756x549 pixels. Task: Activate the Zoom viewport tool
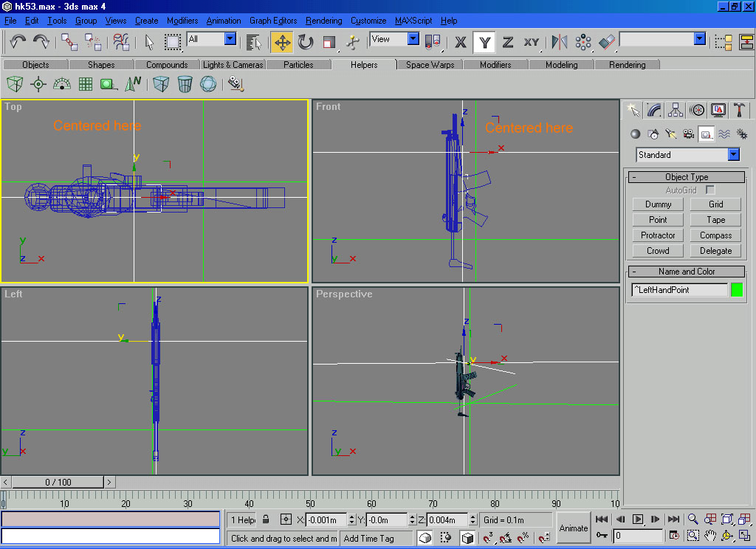[693, 519]
